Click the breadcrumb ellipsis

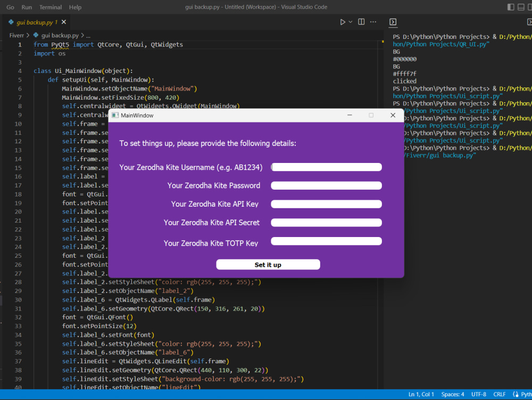point(88,36)
